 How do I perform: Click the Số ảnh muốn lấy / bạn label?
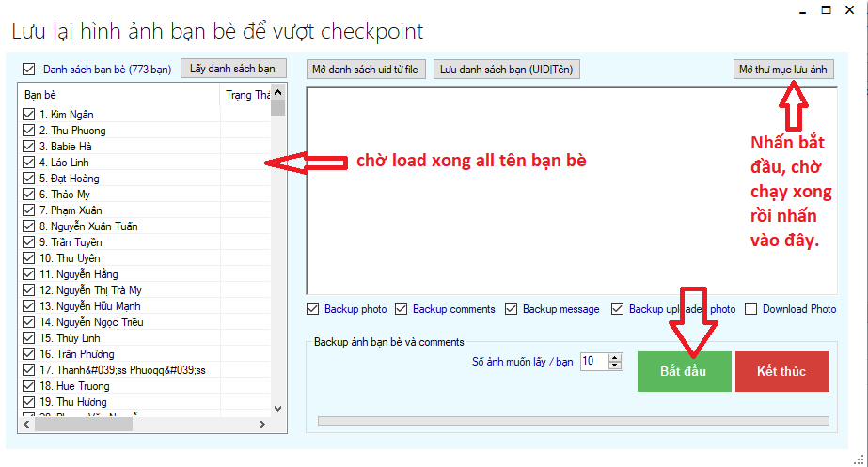point(523,362)
